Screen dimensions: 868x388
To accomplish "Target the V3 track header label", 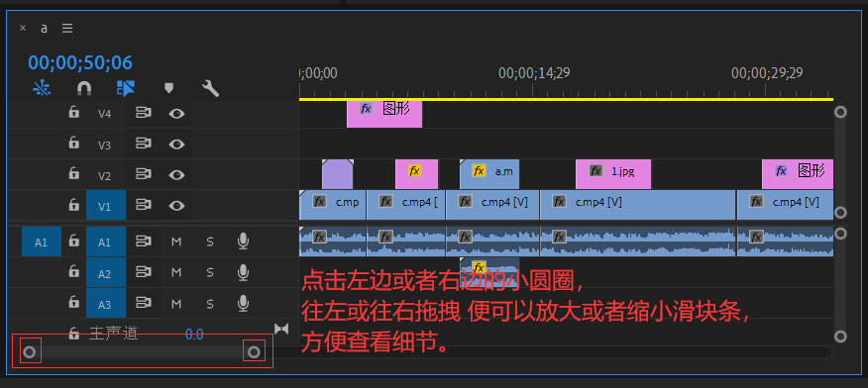I will (105, 145).
